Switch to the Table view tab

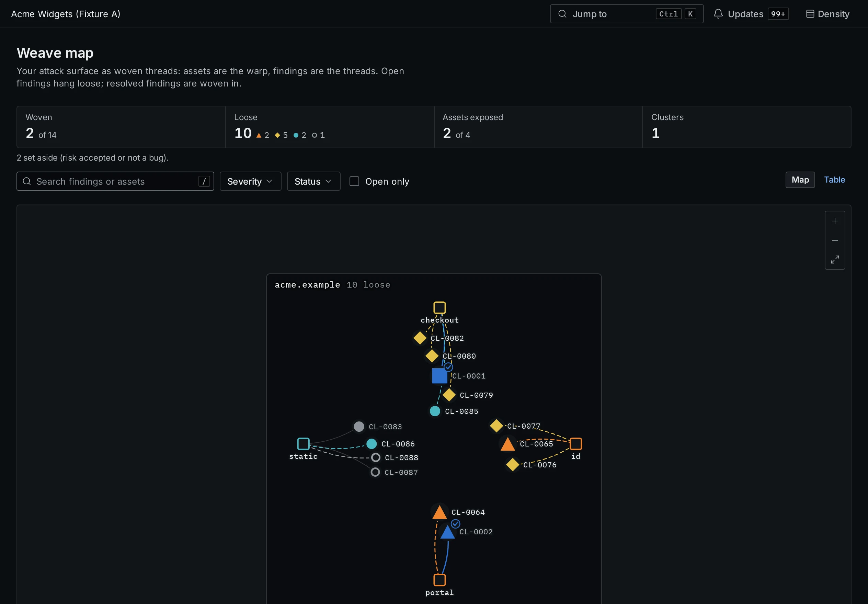[x=834, y=180]
